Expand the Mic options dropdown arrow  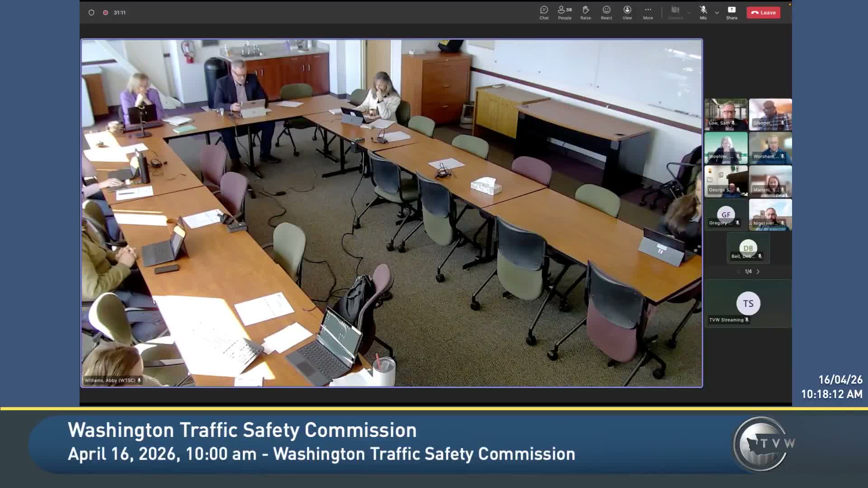[717, 13]
